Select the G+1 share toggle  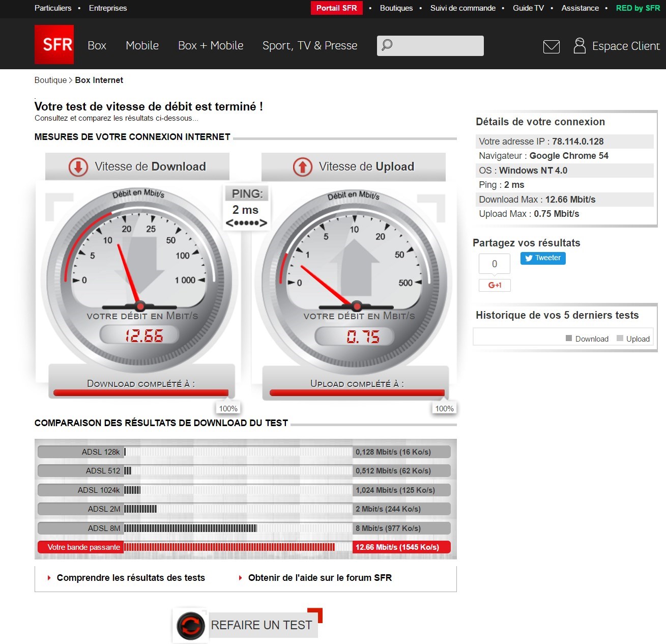click(x=494, y=285)
